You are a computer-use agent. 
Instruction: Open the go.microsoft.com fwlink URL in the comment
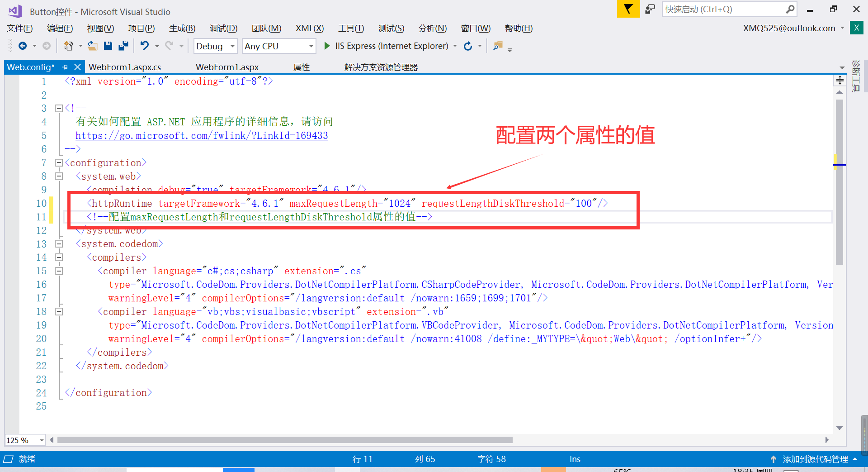coord(202,135)
